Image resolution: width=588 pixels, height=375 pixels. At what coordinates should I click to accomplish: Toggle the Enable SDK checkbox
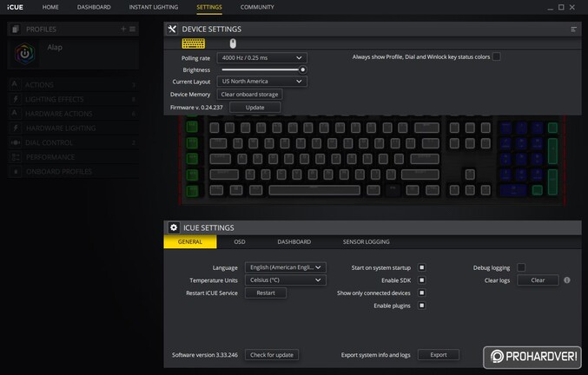click(x=422, y=280)
